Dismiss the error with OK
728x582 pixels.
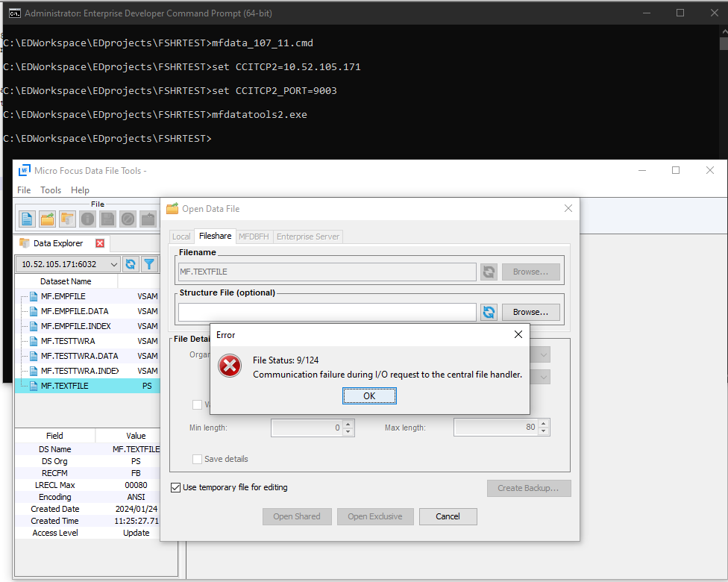pyautogui.click(x=369, y=395)
